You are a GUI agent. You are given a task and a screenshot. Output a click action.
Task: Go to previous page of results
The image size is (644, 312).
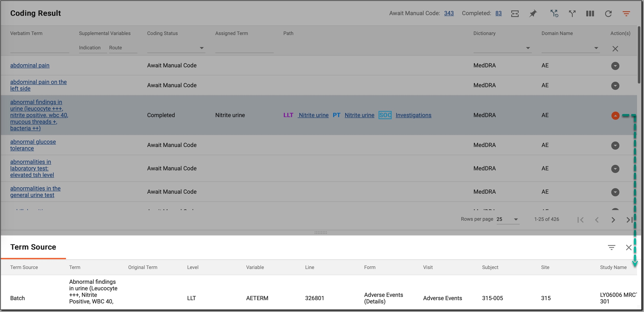coord(597,220)
